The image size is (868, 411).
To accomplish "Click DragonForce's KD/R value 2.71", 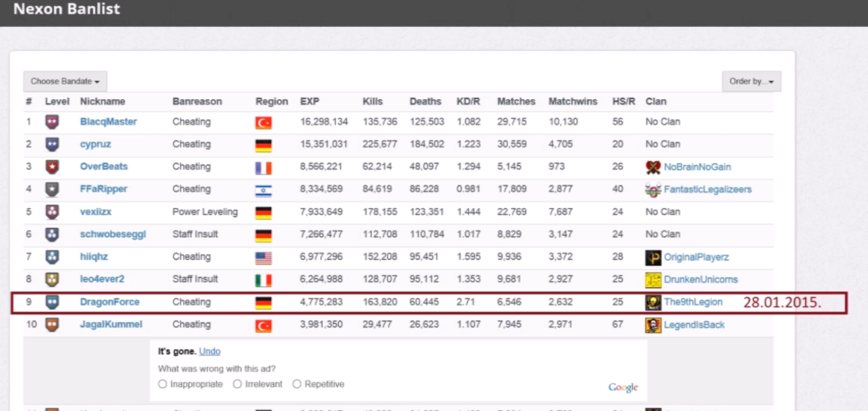I will [466, 302].
